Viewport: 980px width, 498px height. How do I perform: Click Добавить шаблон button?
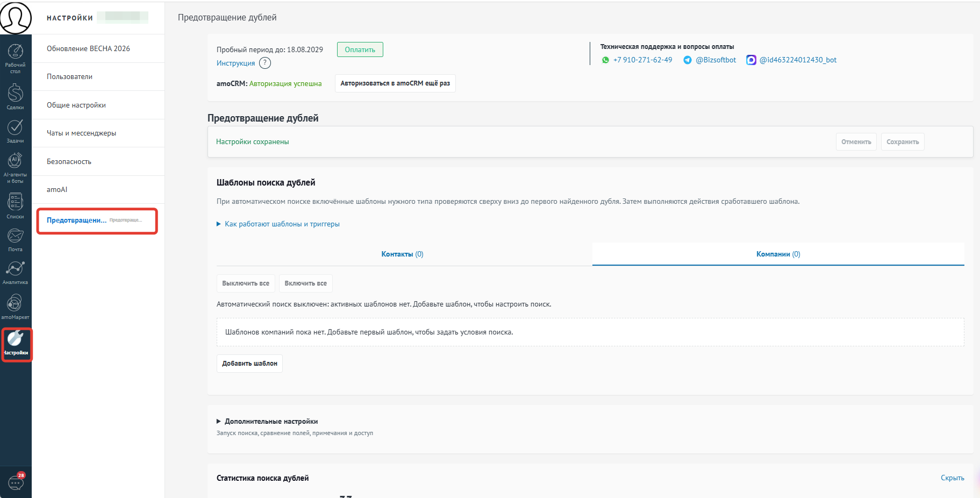(249, 364)
